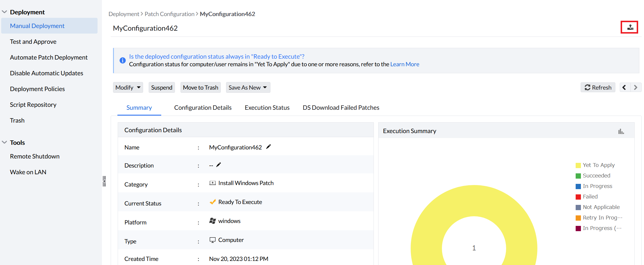Switch to the Execution Status tab
This screenshot has height=265, width=644.
click(x=267, y=108)
